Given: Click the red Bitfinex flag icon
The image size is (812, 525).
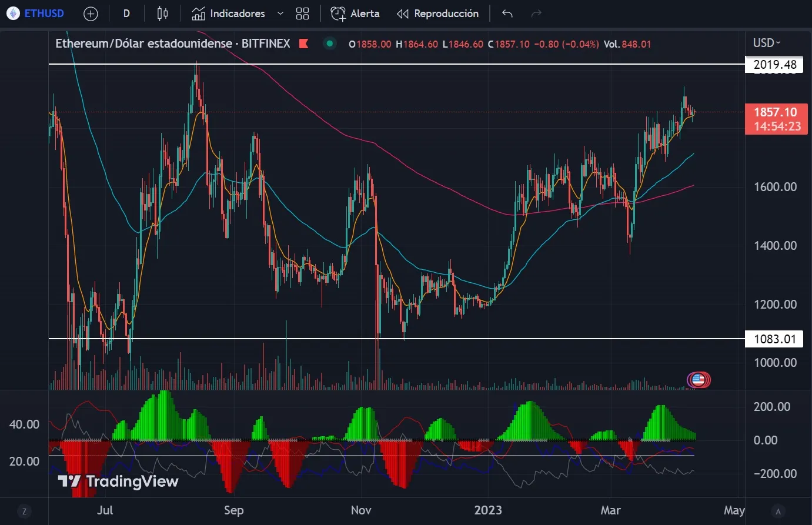Looking at the screenshot, I should click(x=304, y=44).
